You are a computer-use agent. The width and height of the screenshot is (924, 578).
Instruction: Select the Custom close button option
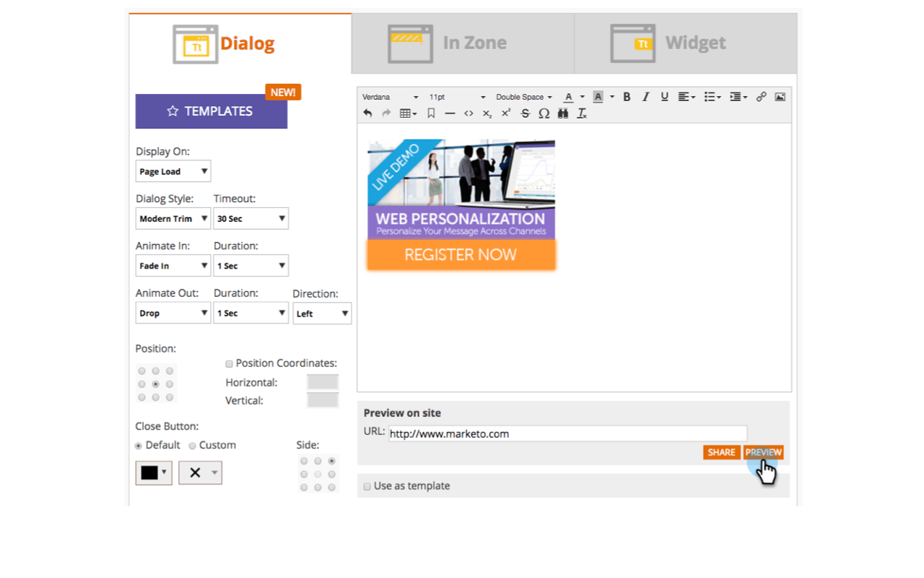[192, 445]
